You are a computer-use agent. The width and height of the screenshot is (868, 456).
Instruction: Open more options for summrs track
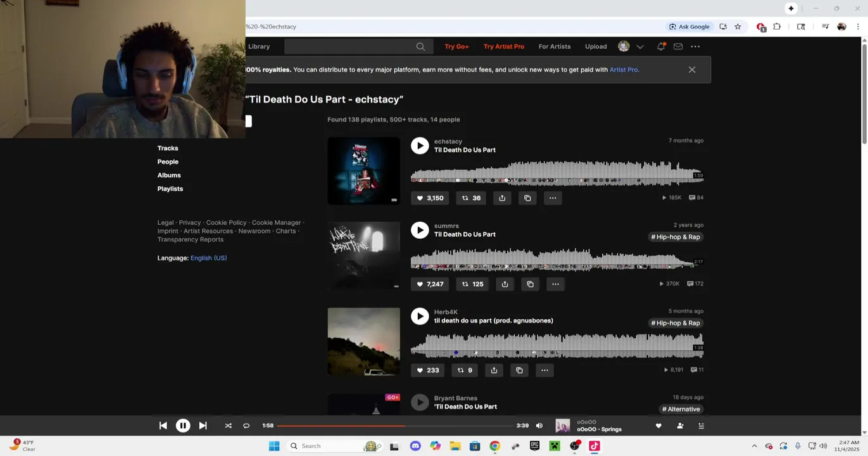tap(555, 284)
